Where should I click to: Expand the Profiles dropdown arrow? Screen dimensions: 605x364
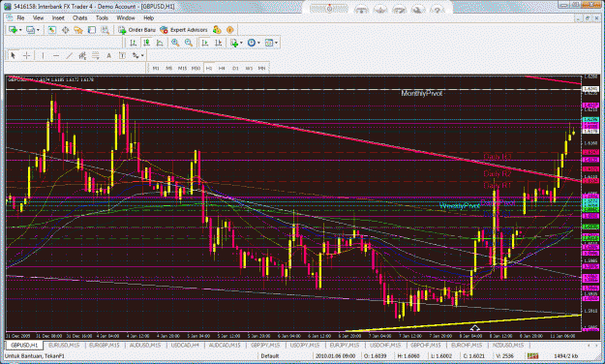(38, 30)
